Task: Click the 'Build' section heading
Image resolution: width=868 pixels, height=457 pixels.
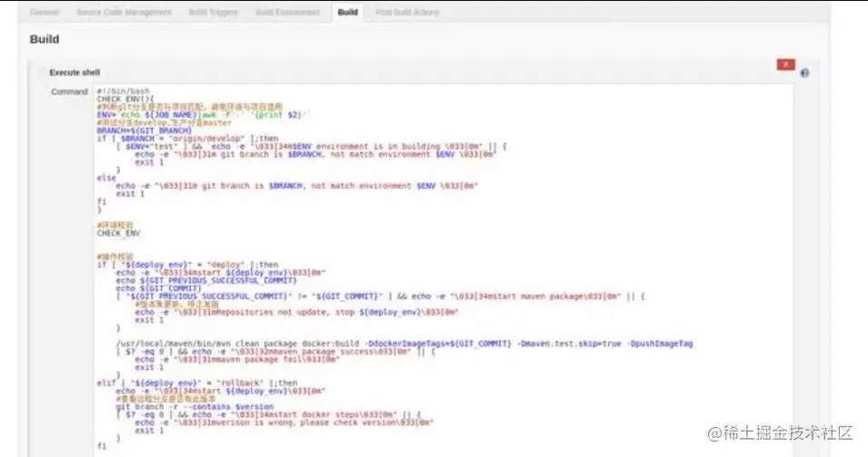Action: [45, 39]
